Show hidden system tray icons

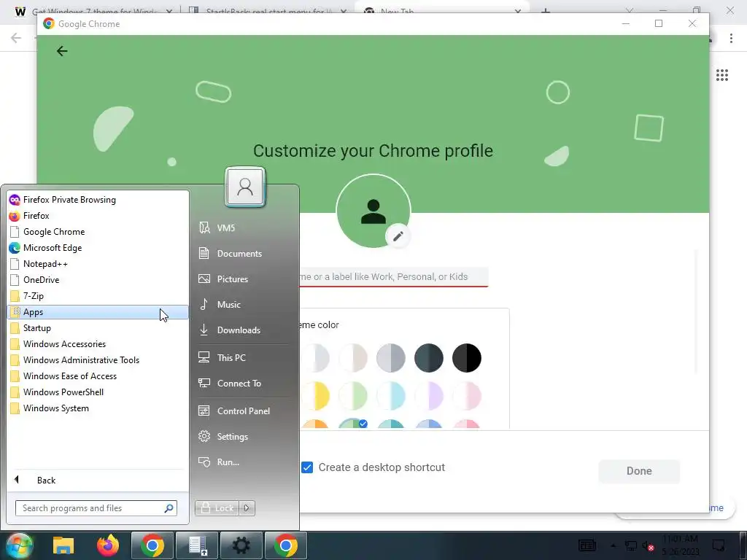click(613, 545)
